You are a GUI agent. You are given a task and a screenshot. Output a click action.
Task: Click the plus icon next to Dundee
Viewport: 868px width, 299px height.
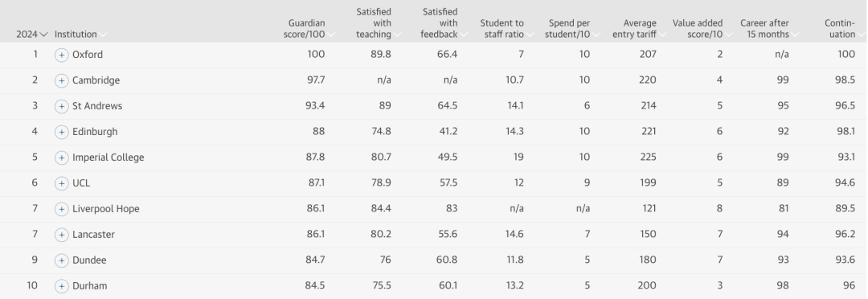tap(61, 260)
